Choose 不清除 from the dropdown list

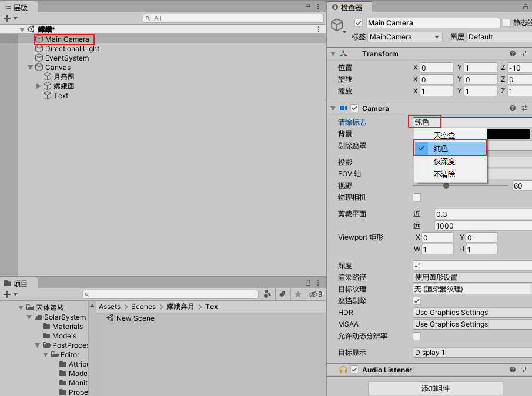450,174
